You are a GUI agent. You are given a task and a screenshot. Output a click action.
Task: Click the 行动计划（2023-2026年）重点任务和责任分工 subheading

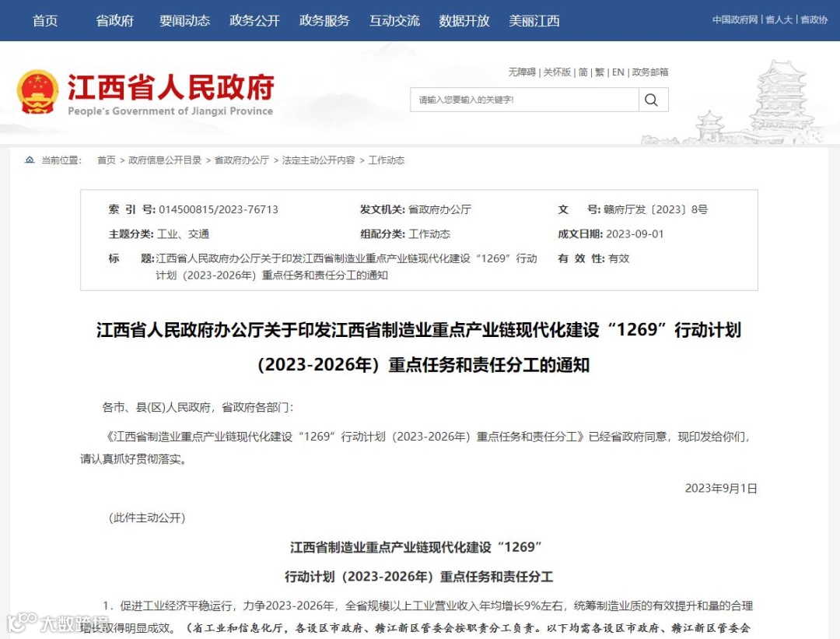click(418, 577)
